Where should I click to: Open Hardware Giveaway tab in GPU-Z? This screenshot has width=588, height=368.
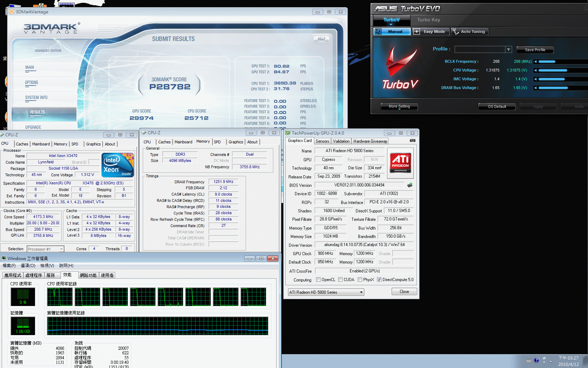tap(370, 141)
